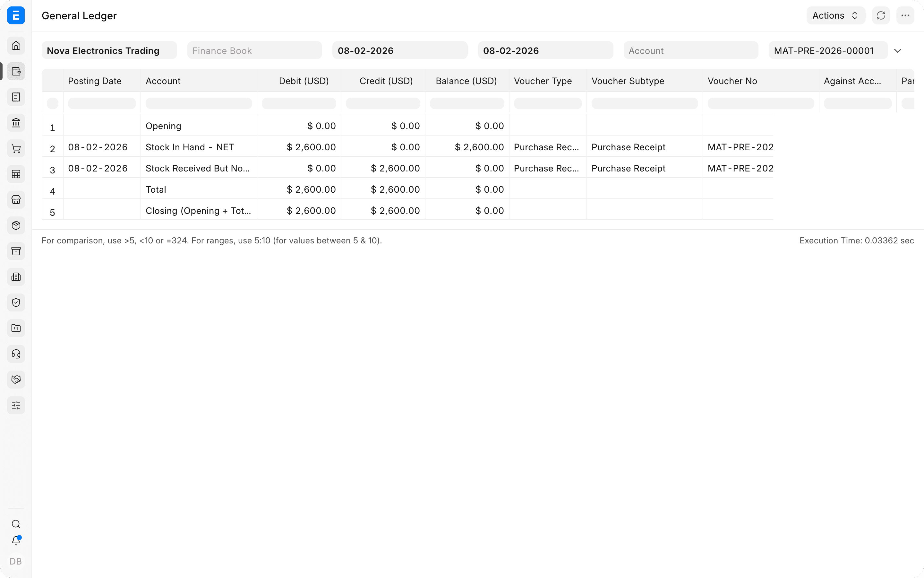
Task: Open the three-dots more menu
Action: coord(905,15)
